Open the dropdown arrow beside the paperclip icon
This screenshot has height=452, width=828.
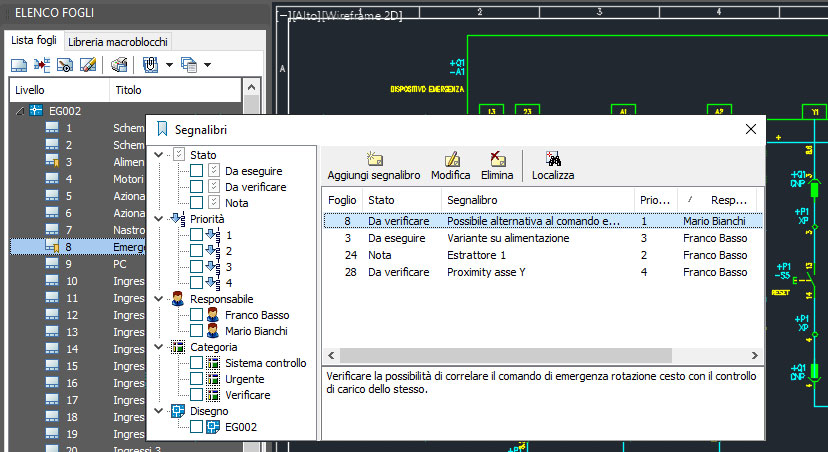170,65
